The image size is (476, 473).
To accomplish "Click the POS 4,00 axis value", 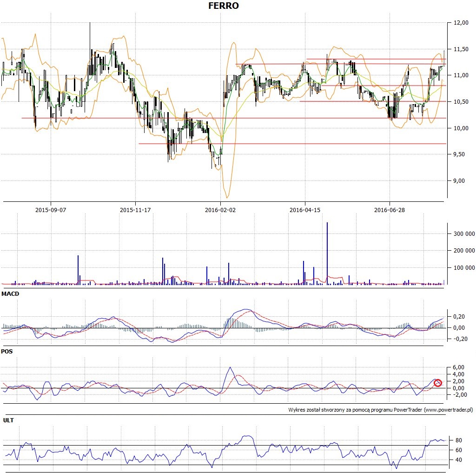I will pos(459,374).
